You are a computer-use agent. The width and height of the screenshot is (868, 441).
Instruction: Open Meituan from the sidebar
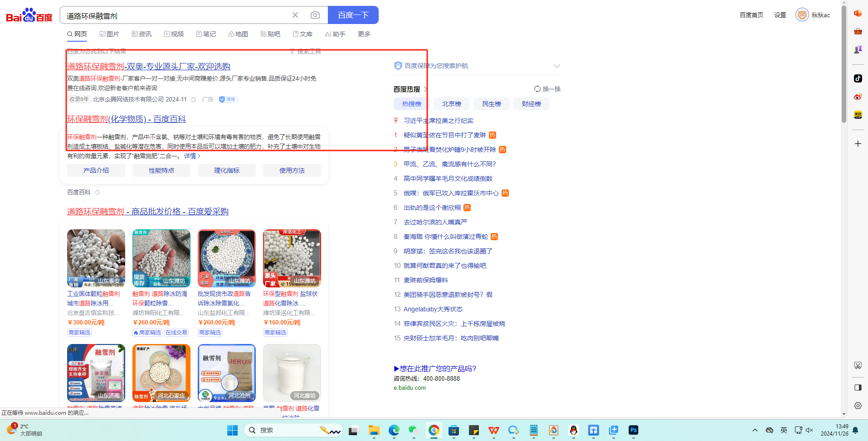[x=858, y=115]
